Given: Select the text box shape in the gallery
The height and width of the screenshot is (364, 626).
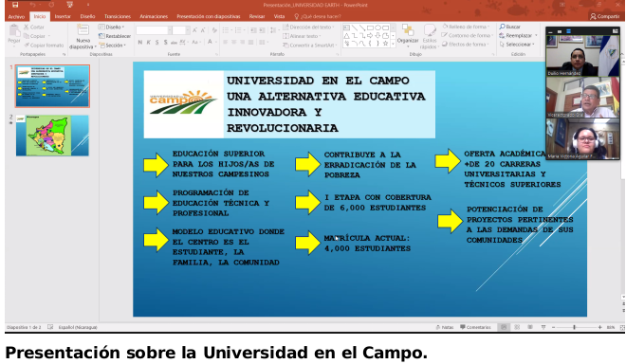Looking at the screenshot, I should point(346,27).
